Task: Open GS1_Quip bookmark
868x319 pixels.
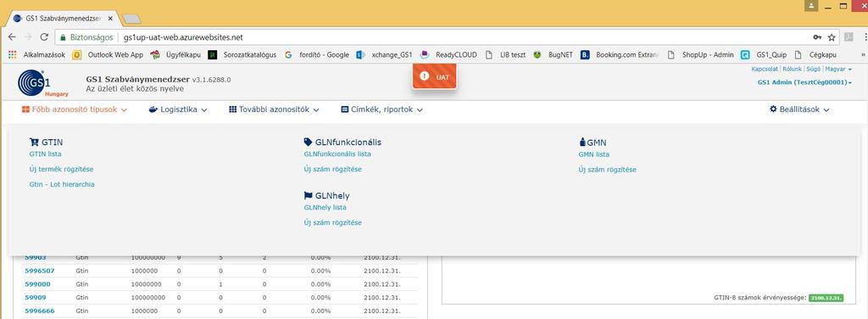Action: tap(764, 55)
